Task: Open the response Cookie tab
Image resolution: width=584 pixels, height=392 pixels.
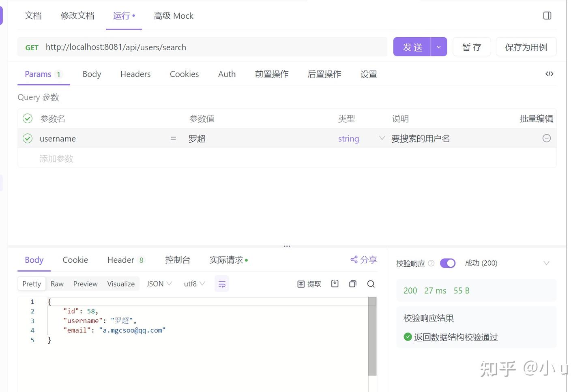Action: pyautogui.click(x=75, y=260)
